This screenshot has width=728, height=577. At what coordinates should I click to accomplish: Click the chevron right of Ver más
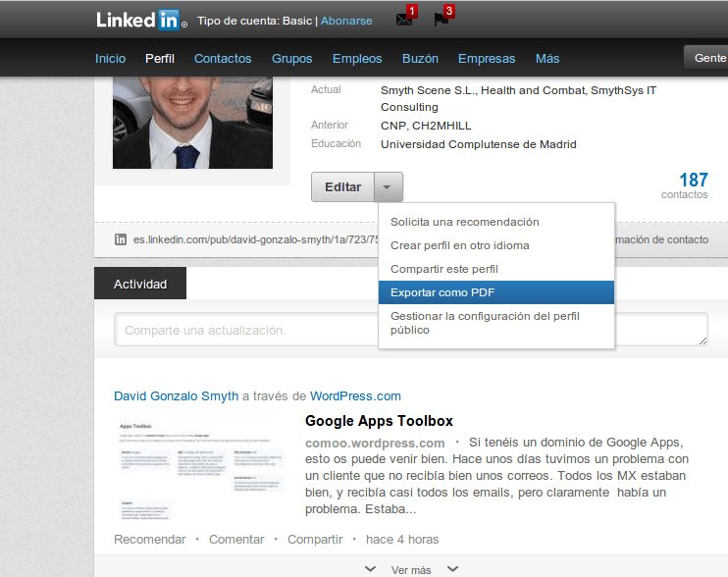pos(452,568)
